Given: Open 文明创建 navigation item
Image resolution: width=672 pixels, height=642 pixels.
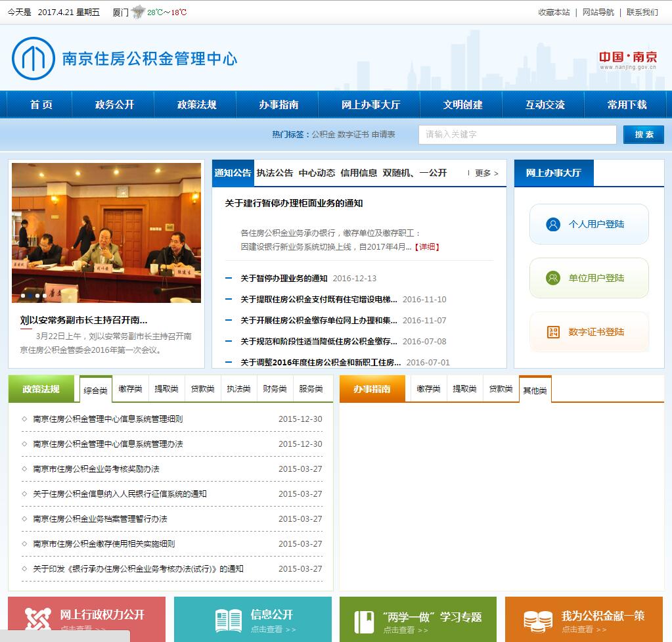Looking at the screenshot, I should tap(463, 104).
